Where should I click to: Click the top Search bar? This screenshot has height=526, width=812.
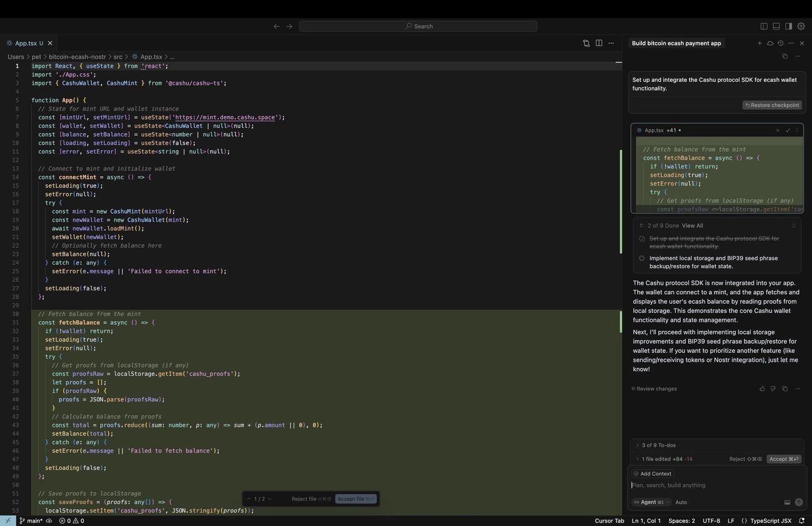pos(418,26)
